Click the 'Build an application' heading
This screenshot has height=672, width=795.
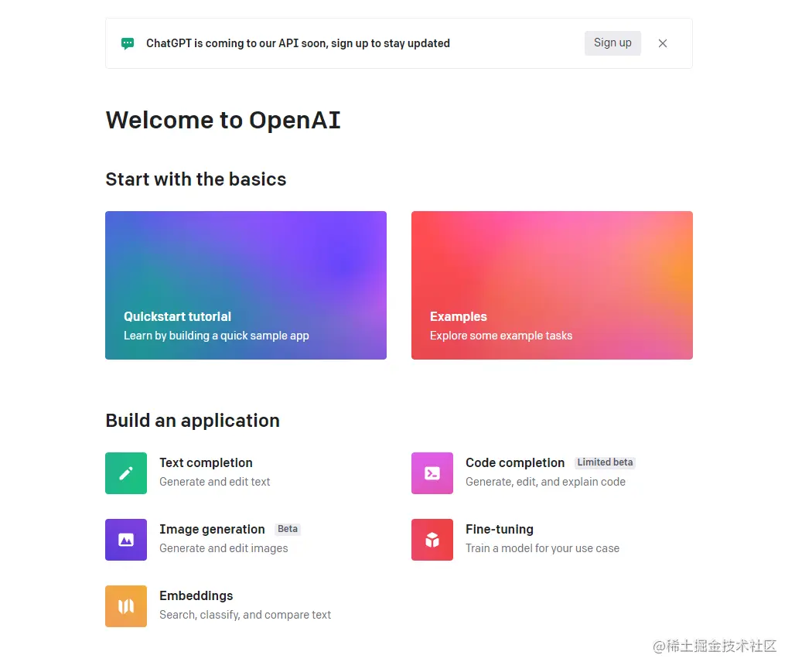[193, 421]
